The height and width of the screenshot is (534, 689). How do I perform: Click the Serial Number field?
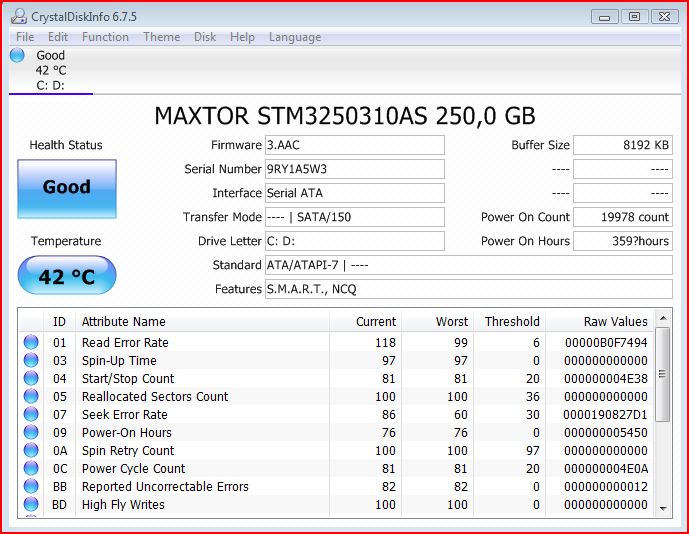click(x=354, y=169)
